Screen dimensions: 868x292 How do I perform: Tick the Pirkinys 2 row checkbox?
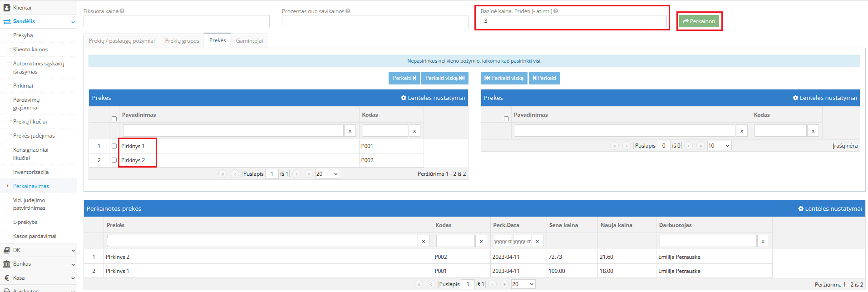(114, 160)
